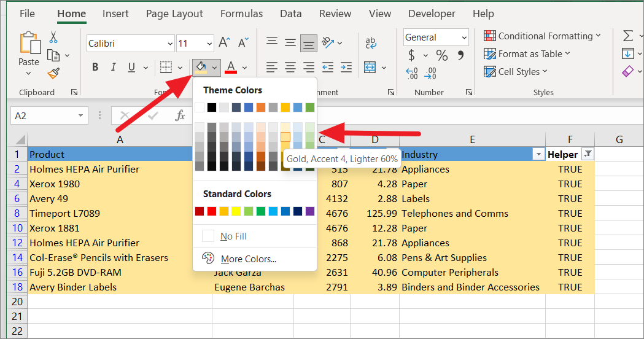The image size is (644, 339).
Task: Switch to the Data tab
Action: [291, 14]
